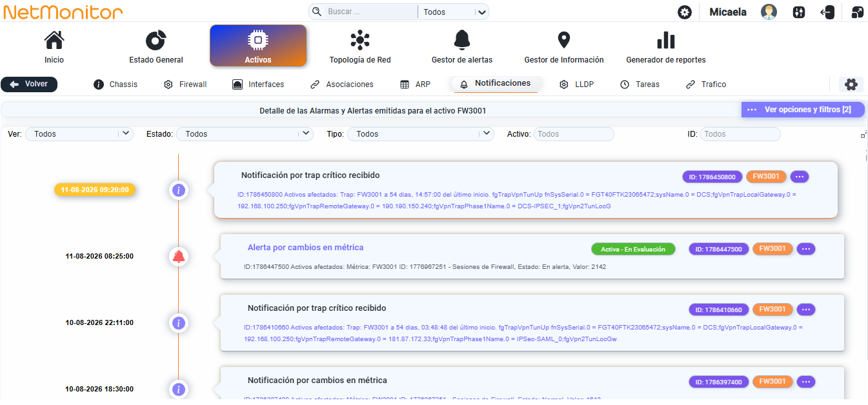This screenshot has width=868, height=405.
Task: Click the logout arrow icon
Action: tap(827, 12)
